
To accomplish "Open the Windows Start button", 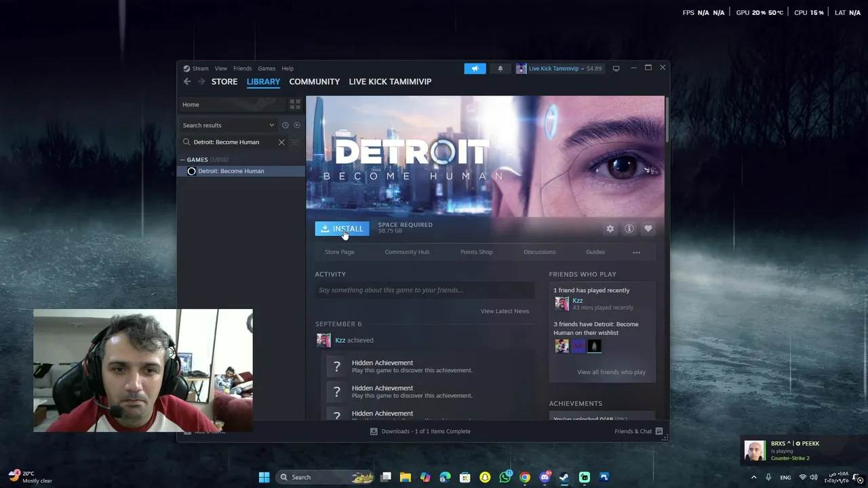I will coord(264,477).
